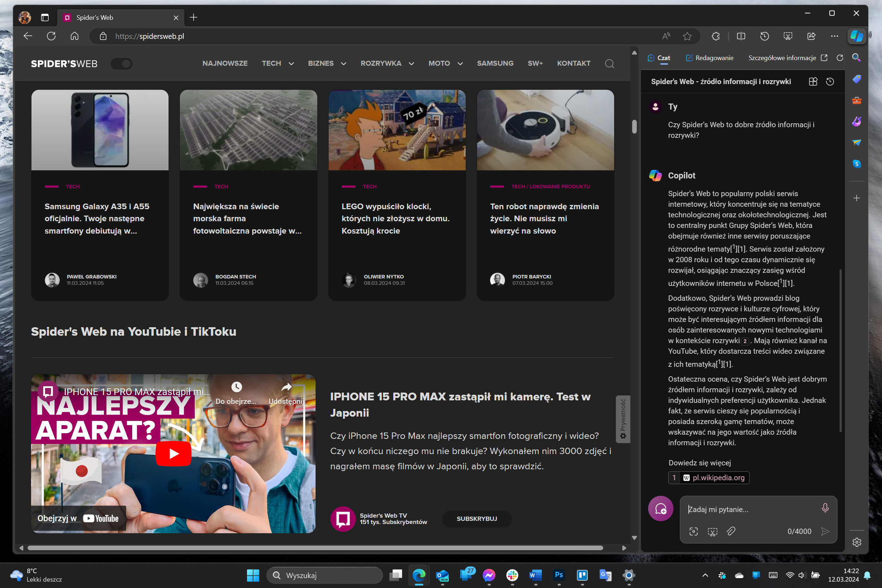Open Copilot plugins grid icon
This screenshot has width=882, height=588.
813,81
